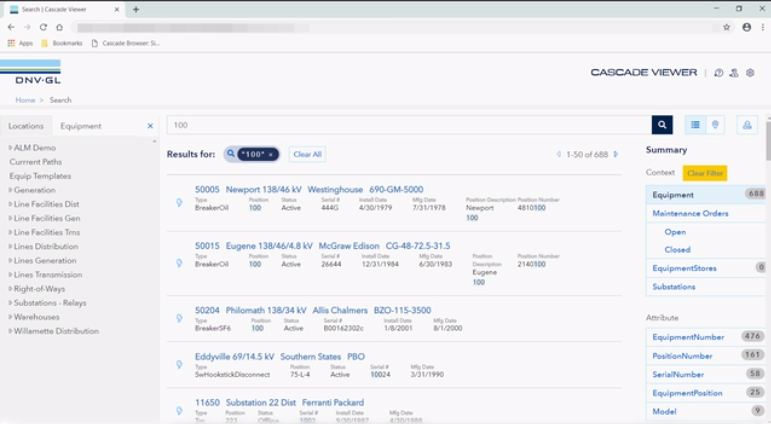Open a new browser tab
The image size is (771, 424).
coord(136,9)
